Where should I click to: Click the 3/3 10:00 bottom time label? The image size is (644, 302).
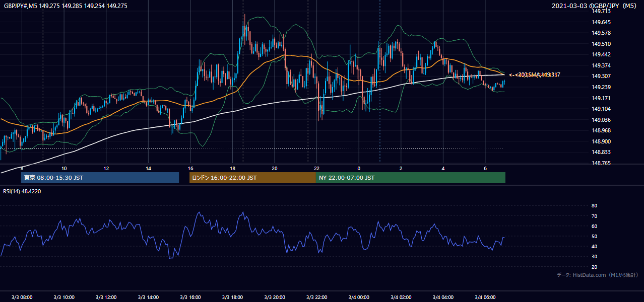[x=64, y=297]
